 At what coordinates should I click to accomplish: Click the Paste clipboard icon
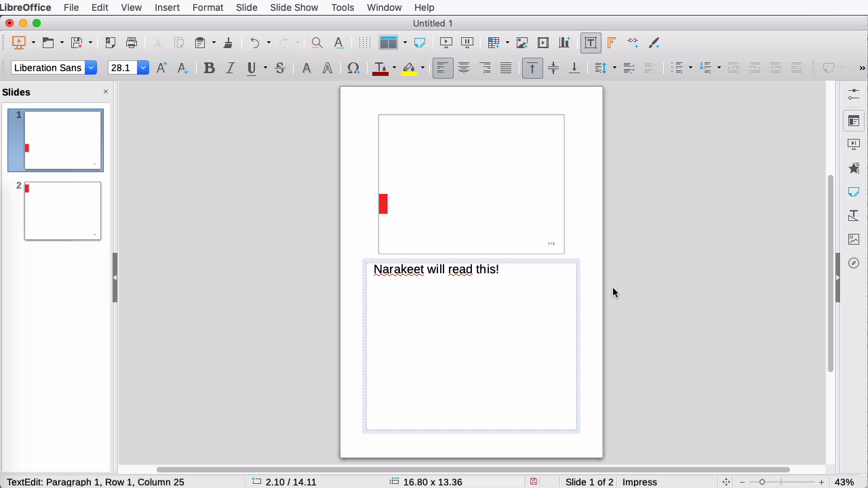click(x=200, y=43)
